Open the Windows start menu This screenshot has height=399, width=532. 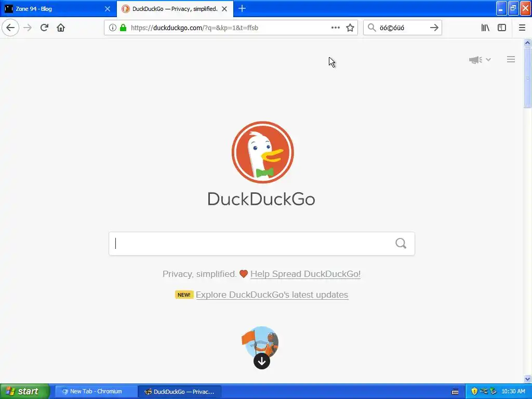25,391
